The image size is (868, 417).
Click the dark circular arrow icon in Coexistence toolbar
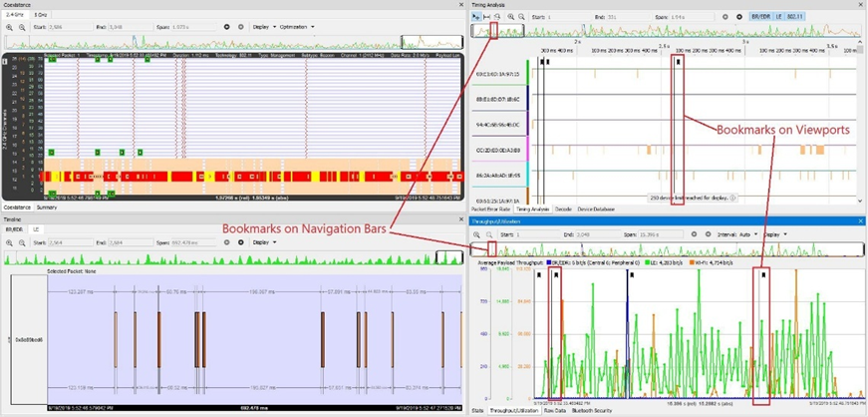coord(227,27)
